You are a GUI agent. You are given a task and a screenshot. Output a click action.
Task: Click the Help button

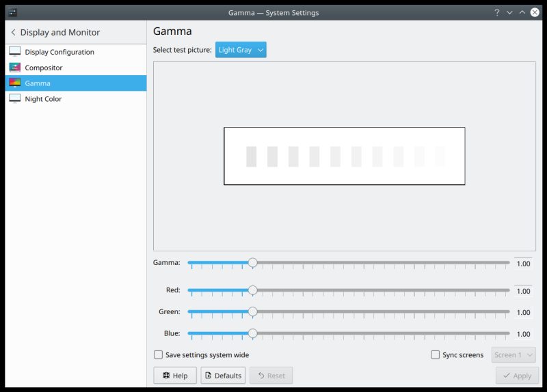[175, 376]
